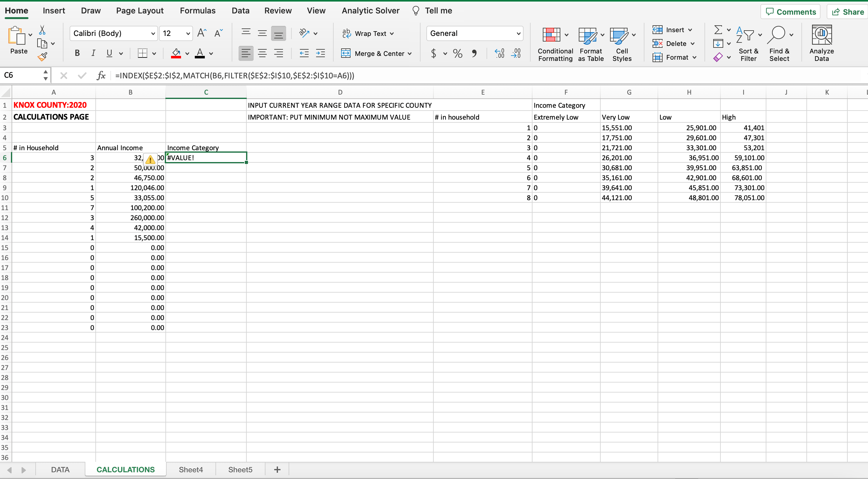This screenshot has height=479, width=868.
Task: Click the Cut scissors icon
Action: [42, 30]
